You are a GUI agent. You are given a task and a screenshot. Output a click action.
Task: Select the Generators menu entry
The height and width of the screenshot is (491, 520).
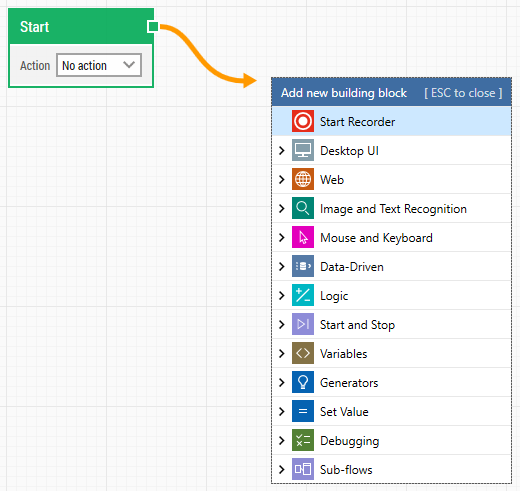(x=392, y=382)
